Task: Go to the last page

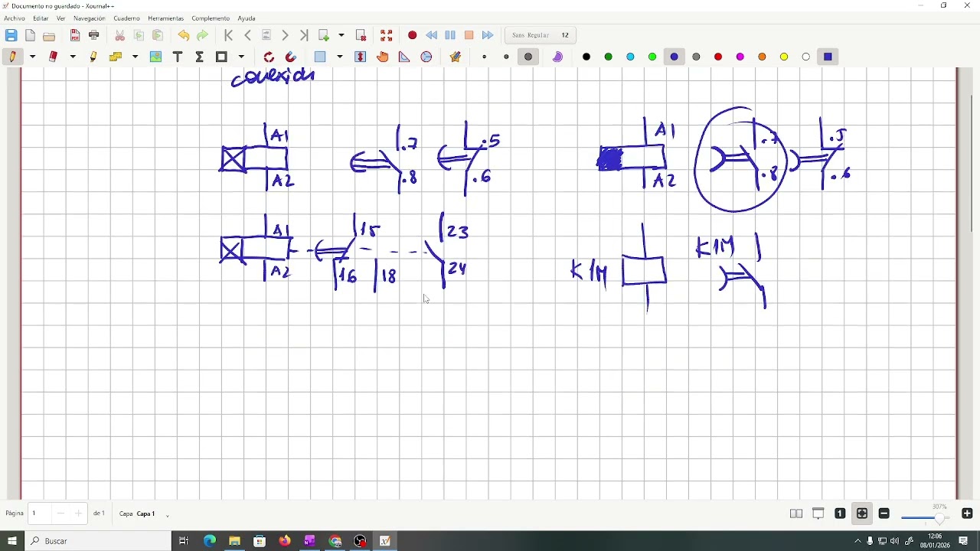Action: tap(304, 36)
